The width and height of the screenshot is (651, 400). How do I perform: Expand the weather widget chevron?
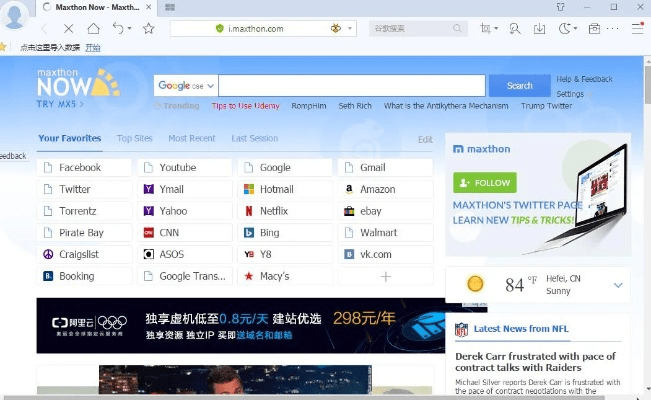(618, 285)
